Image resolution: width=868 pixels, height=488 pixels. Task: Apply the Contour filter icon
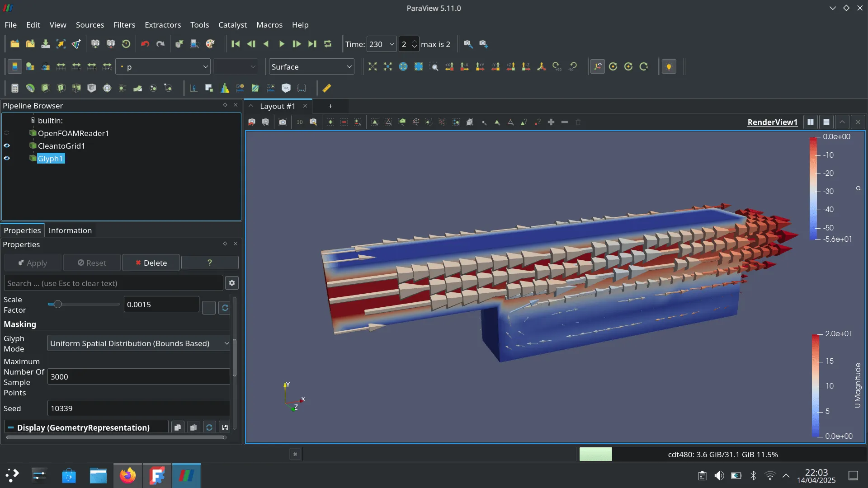click(30, 88)
